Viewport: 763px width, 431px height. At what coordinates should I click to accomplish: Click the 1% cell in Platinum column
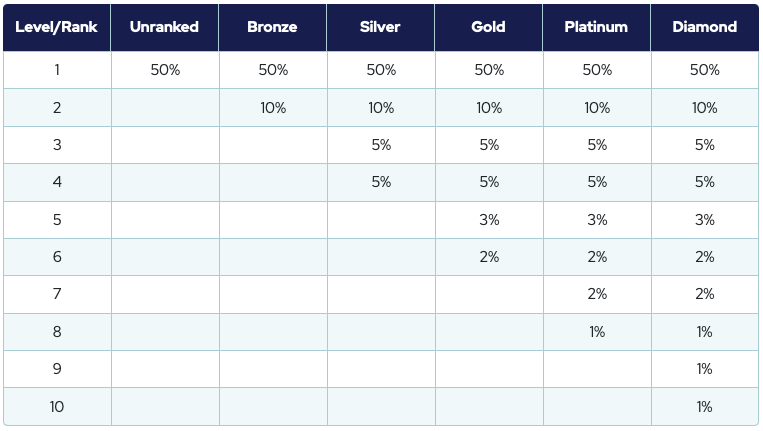tap(597, 332)
